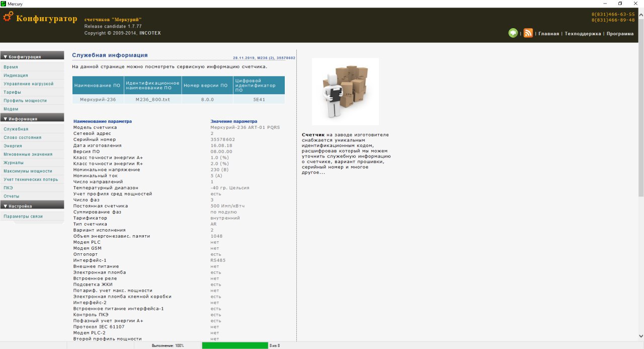Viewport: 644px width, 349px height.
Task: Click the Значение параметра column heading
Action: pos(234,121)
